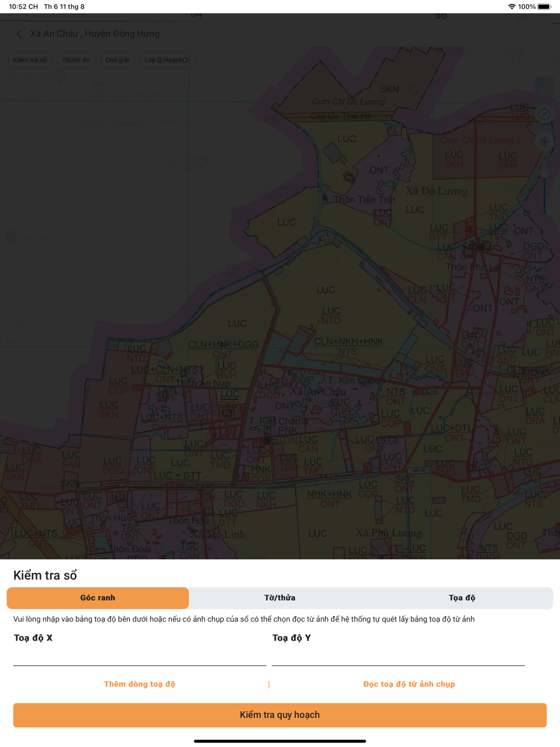Open the Chú giải legend
Image resolution: width=560 pixels, height=747 pixels.
coord(118,60)
